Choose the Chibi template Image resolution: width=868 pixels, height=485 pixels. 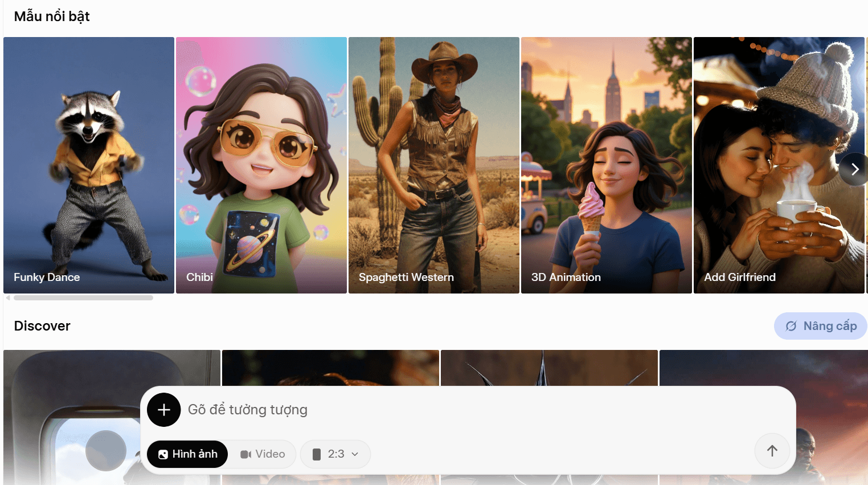(261, 165)
